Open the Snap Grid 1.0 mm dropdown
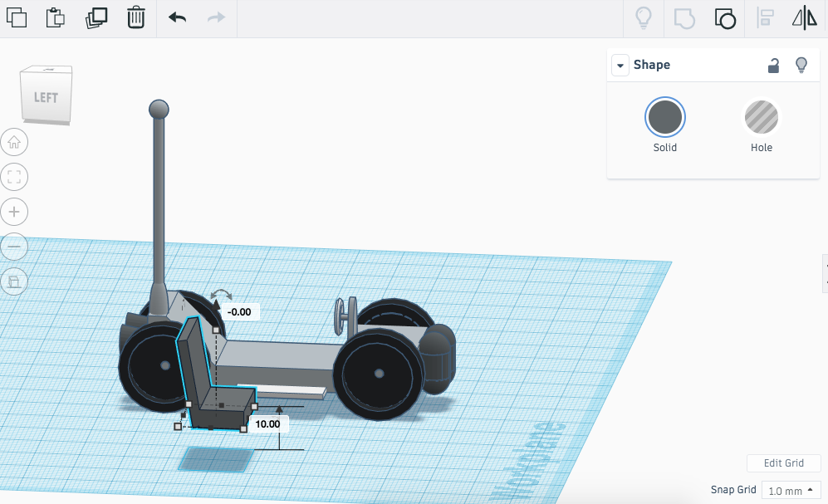828x504 pixels. coord(791,490)
